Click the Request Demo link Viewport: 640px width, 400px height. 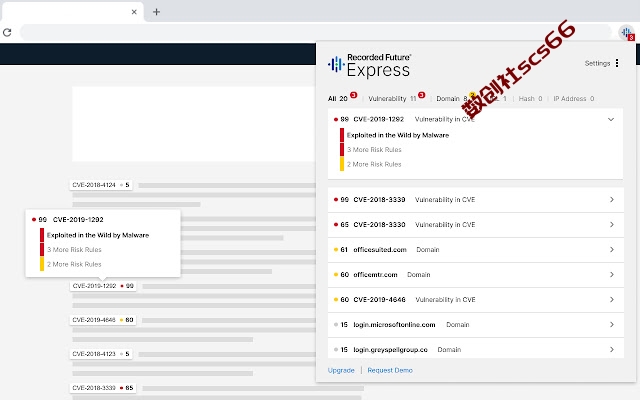tap(390, 370)
